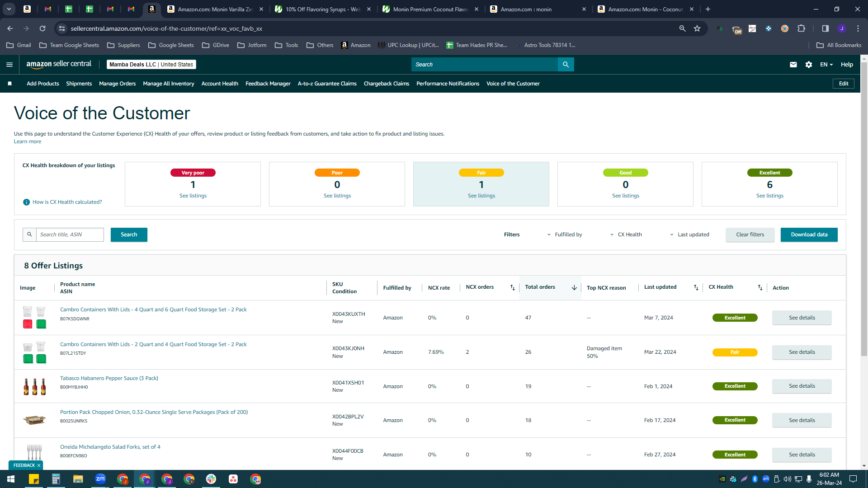Screen dimensions: 868x488
Task: Click the browser address bar
Action: pos(371,28)
